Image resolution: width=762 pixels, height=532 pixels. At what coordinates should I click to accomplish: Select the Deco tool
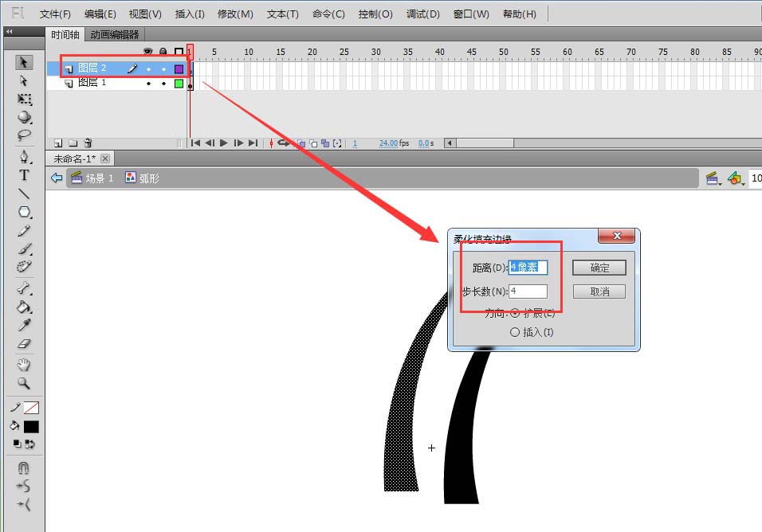tap(24, 267)
